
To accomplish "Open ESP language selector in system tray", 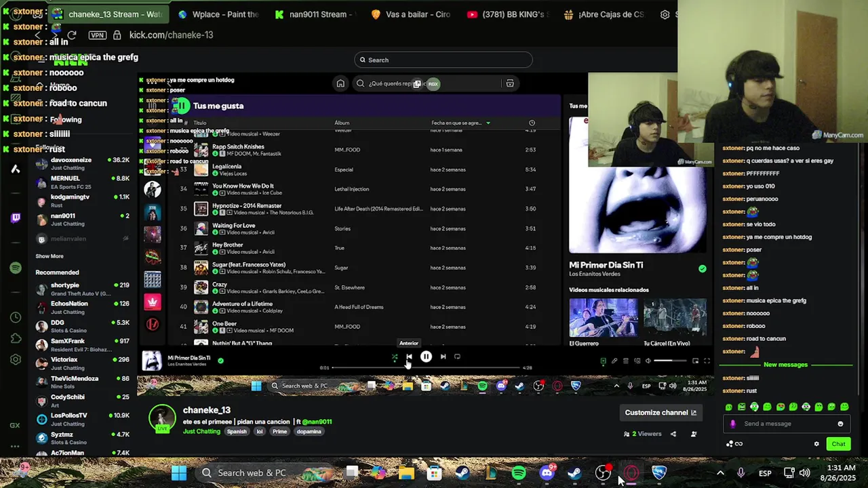I will [x=765, y=473].
